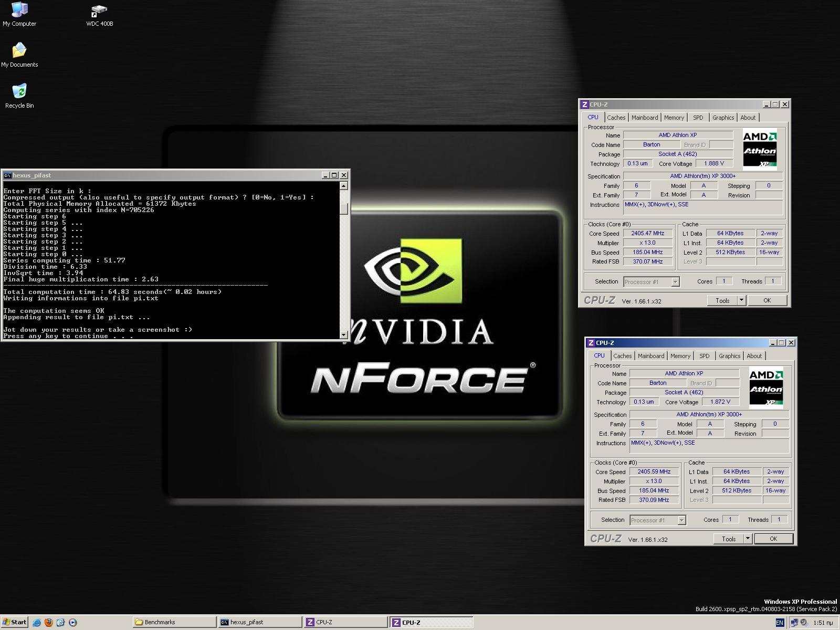Close the lower CPU-Z window
This screenshot has width=840, height=630.
[x=791, y=343]
